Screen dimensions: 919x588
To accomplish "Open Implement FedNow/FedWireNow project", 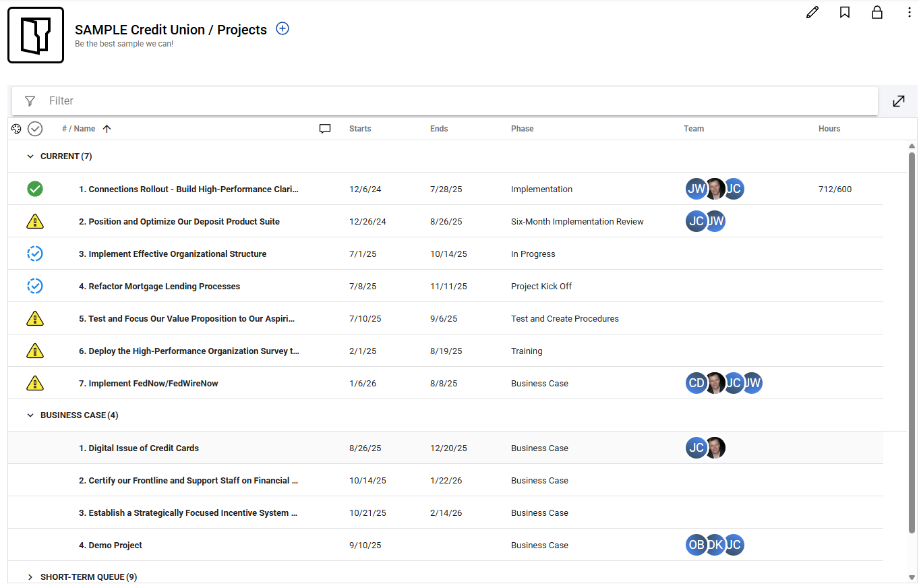I will coord(148,384).
